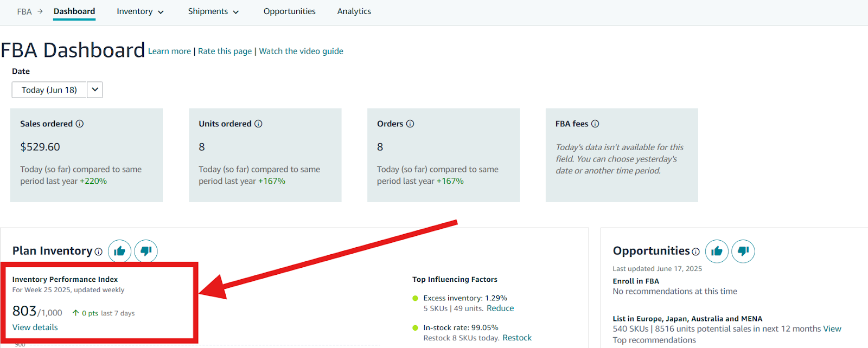Image resolution: width=868 pixels, height=348 pixels.
Task: Click the Top Influencing Factors heading
Action: click(x=455, y=279)
